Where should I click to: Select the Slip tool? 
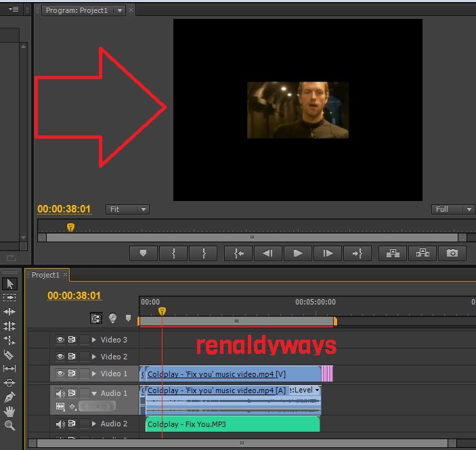[9, 368]
